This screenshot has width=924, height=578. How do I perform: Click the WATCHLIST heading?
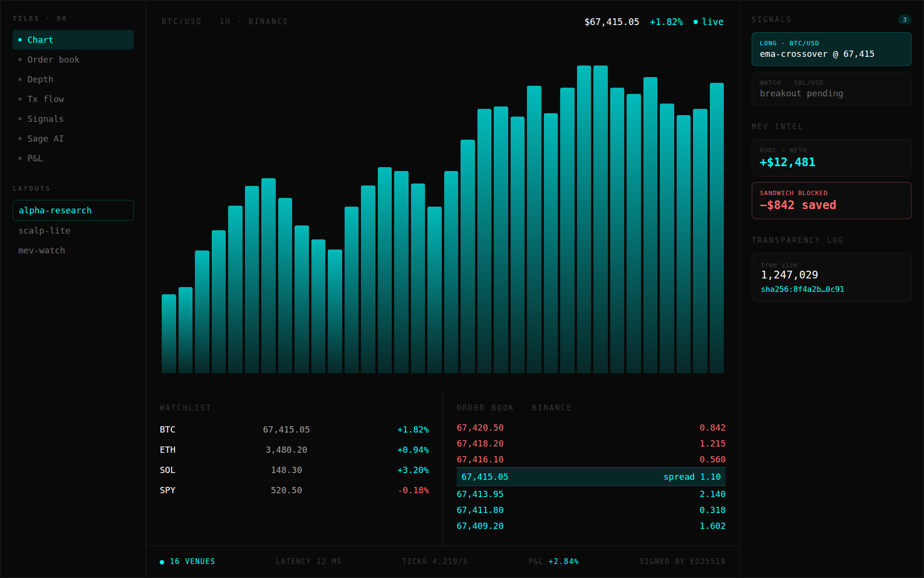point(185,408)
